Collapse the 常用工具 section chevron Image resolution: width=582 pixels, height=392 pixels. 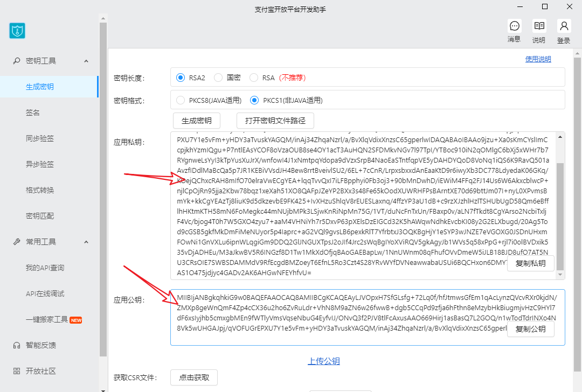86,242
